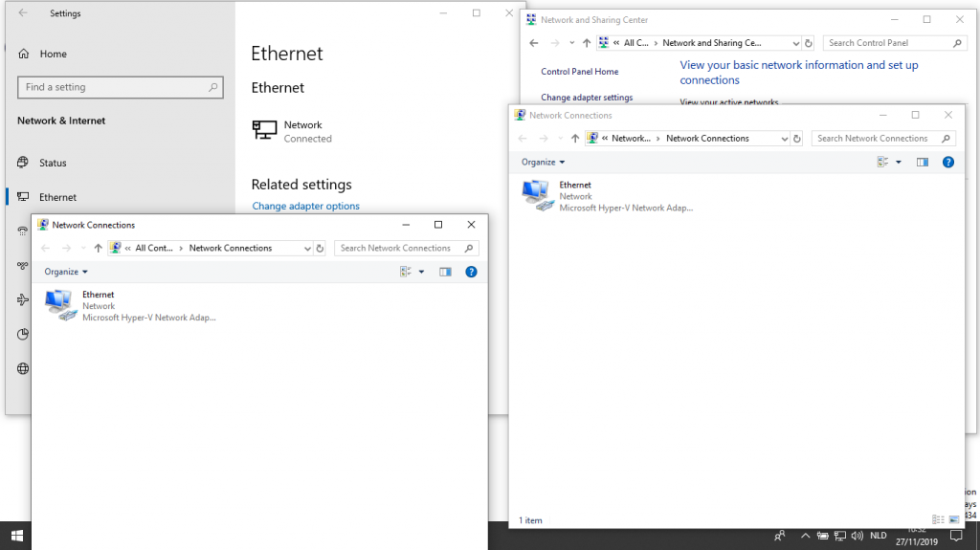Image resolution: width=980 pixels, height=550 pixels.
Task: Refresh Network and Sharing Center
Action: pos(808,42)
